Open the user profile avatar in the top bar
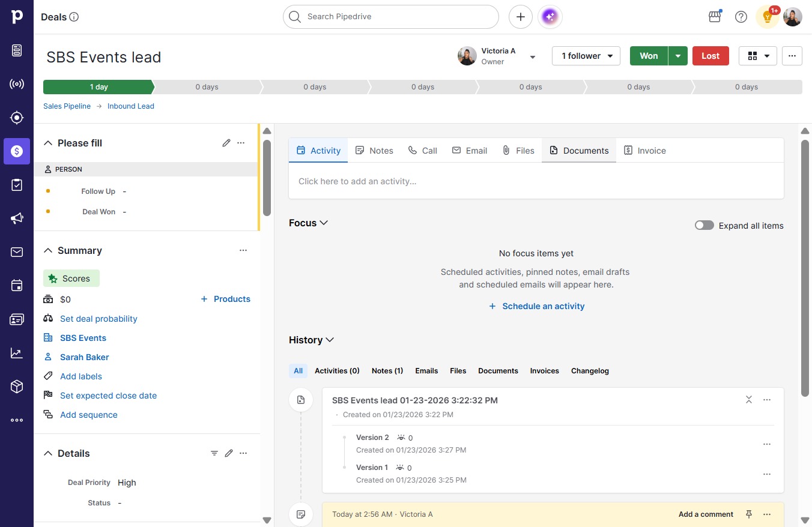This screenshot has height=527, width=812. [793, 17]
